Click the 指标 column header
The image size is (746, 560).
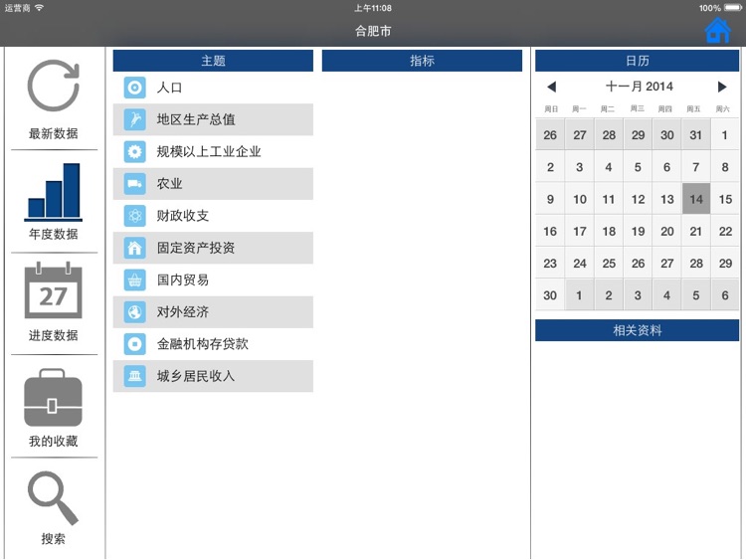point(422,61)
